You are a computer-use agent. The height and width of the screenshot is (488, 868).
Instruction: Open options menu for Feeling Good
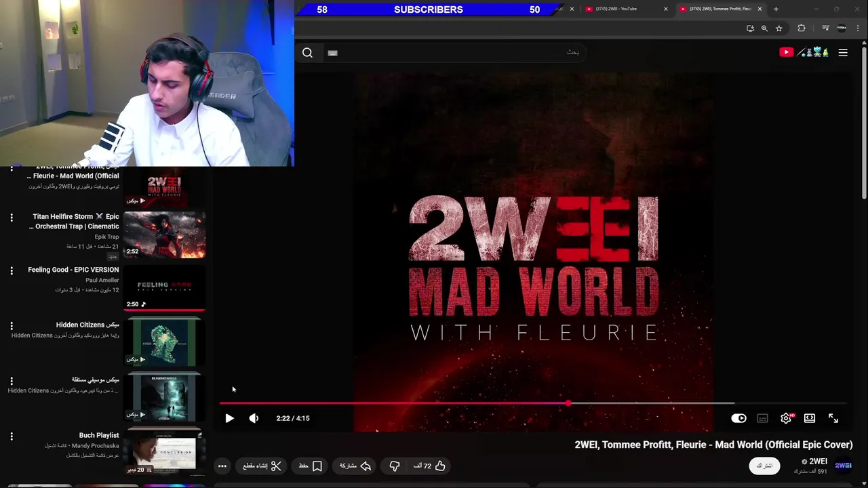pos(11,271)
